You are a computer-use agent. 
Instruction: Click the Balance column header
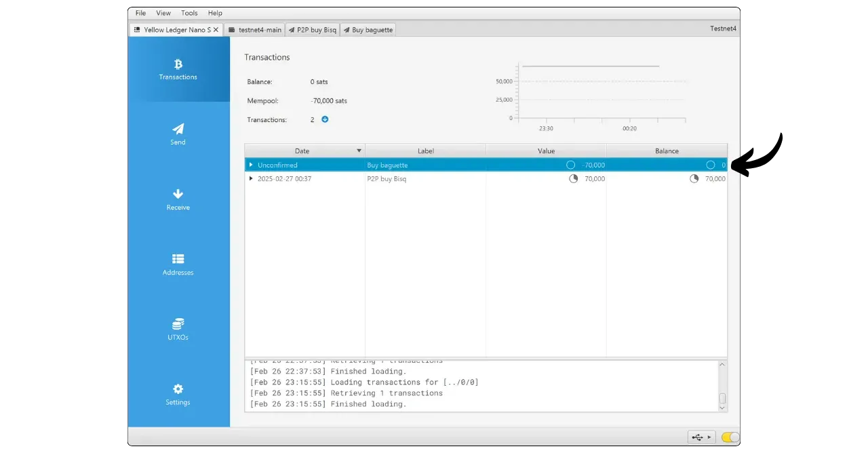[x=667, y=151]
